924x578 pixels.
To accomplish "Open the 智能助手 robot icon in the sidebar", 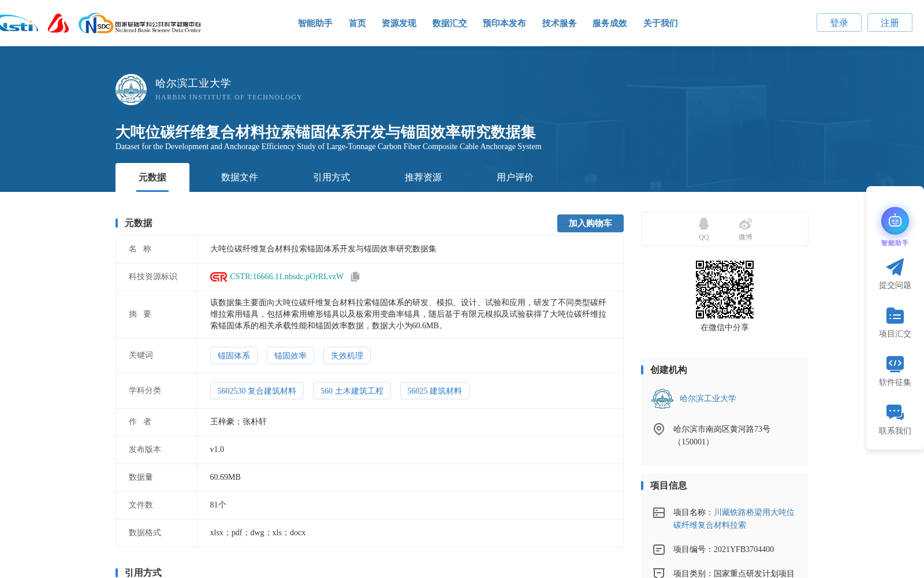I will (895, 221).
